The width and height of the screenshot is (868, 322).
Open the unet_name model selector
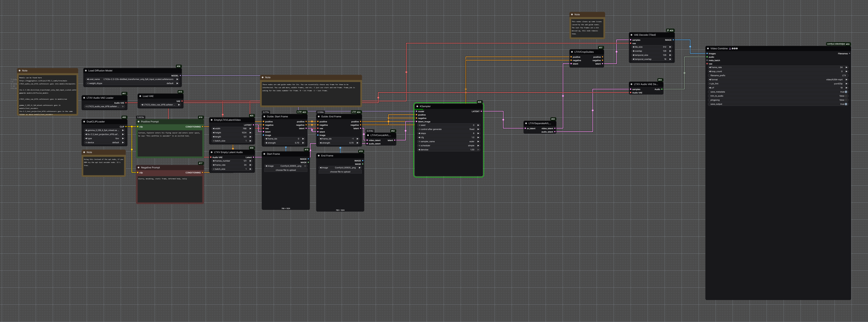[132, 79]
